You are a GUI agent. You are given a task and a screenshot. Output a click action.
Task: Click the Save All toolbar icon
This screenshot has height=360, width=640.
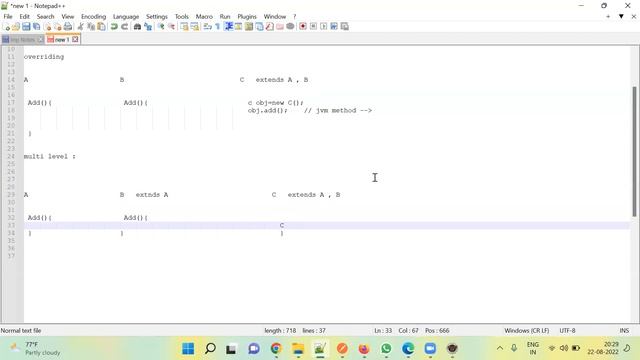tap(36, 27)
